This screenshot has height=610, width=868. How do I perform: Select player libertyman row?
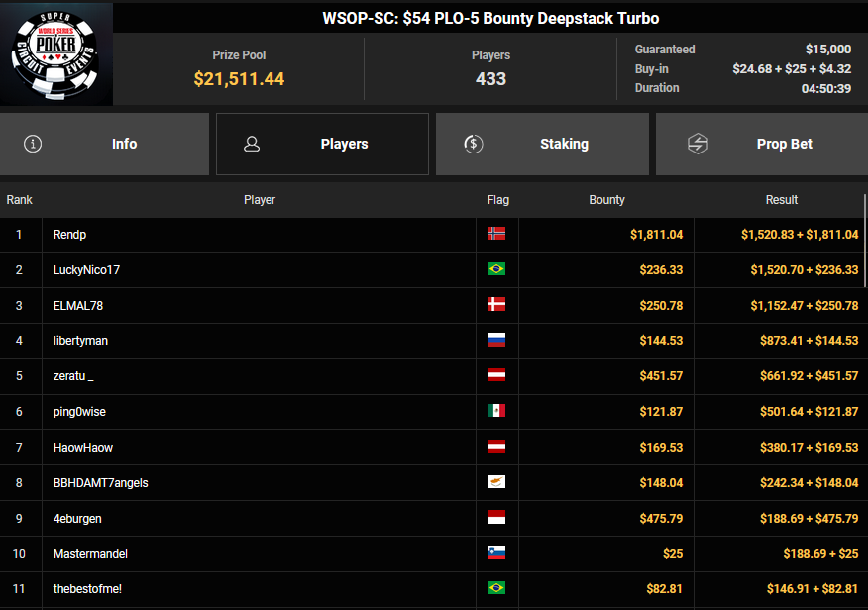80,341
